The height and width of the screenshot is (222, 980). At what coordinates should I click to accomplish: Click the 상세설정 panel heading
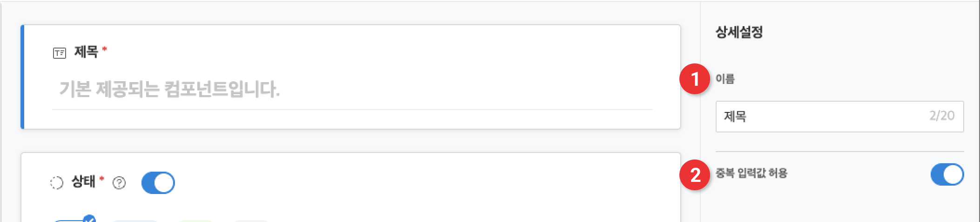tap(739, 32)
